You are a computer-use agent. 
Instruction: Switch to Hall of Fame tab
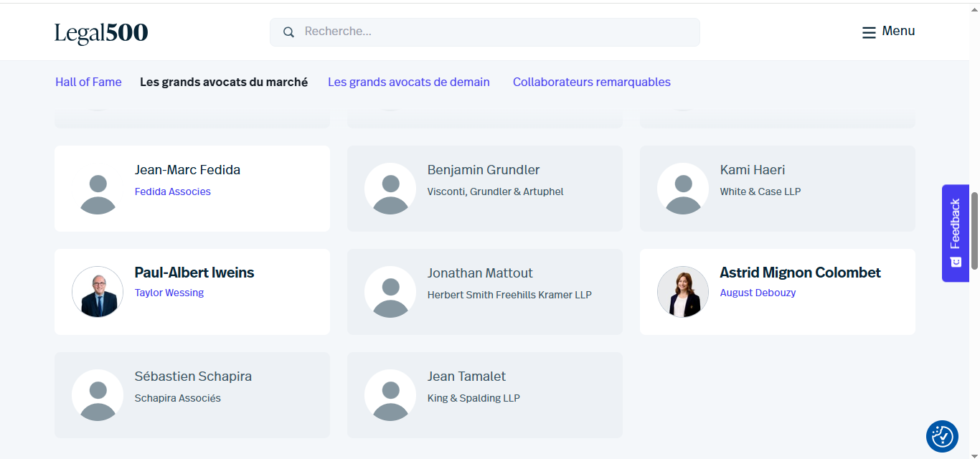(x=88, y=82)
